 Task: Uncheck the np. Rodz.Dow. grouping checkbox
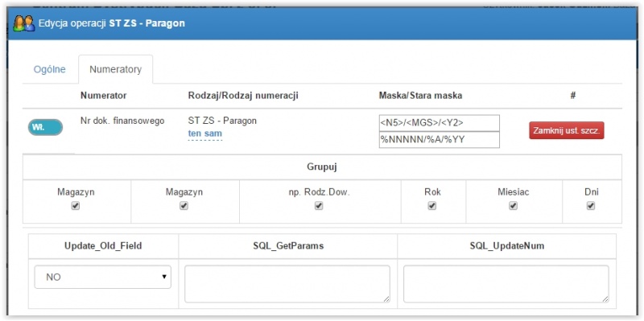319,206
